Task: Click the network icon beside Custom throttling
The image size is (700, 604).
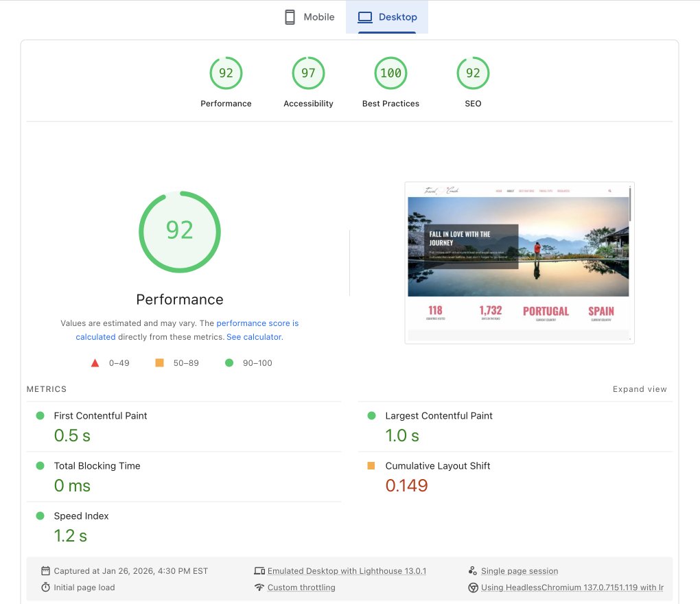Action: point(259,588)
